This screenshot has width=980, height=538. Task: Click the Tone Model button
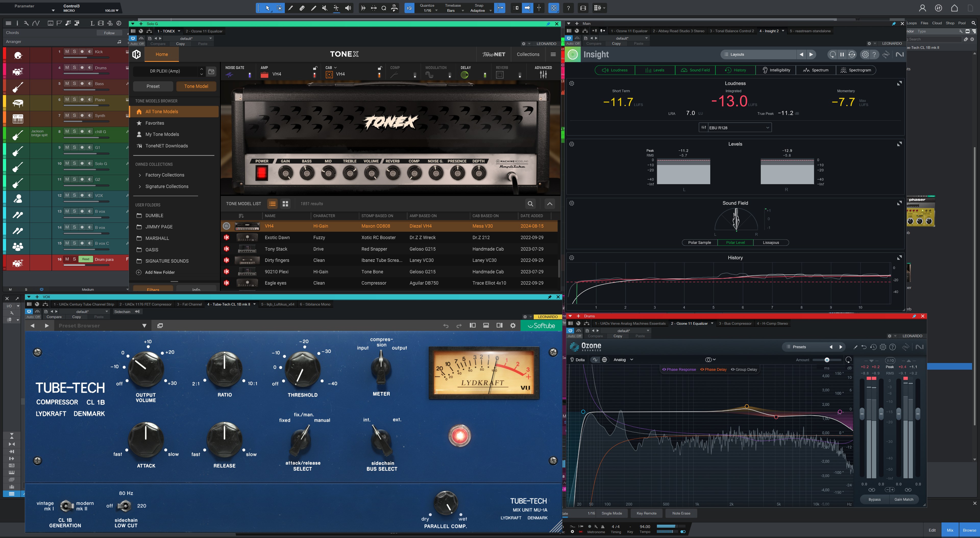(196, 86)
